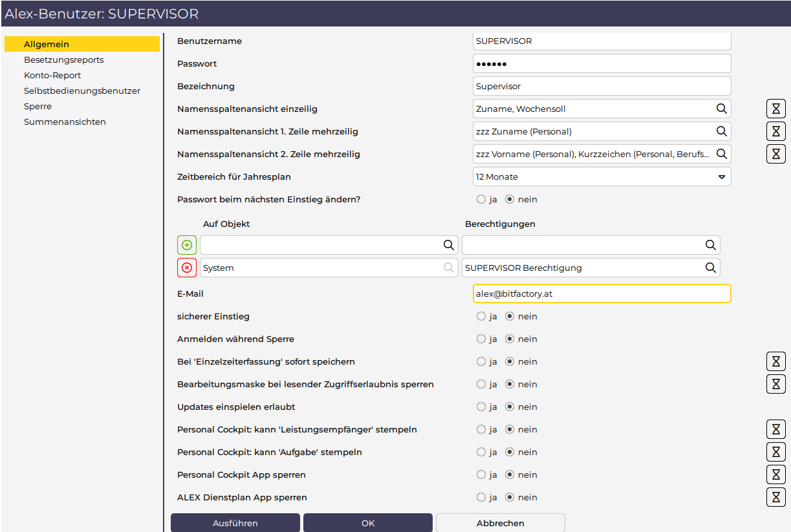The image size is (791, 532).
Task: Click hourglass icon for 'Einzelzeiterfassung' sofort speichern
Action: (x=775, y=361)
